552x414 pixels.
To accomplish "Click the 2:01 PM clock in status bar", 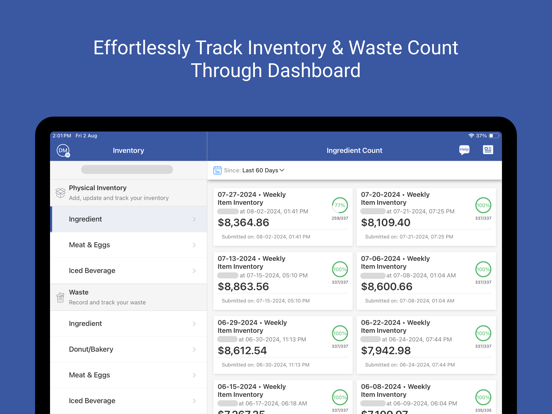I will (x=62, y=136).
